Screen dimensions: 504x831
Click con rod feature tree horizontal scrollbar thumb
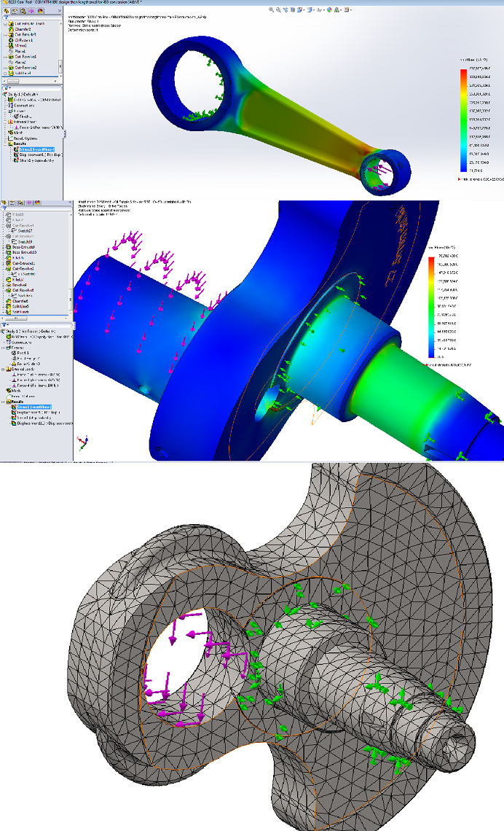(13, 81)
